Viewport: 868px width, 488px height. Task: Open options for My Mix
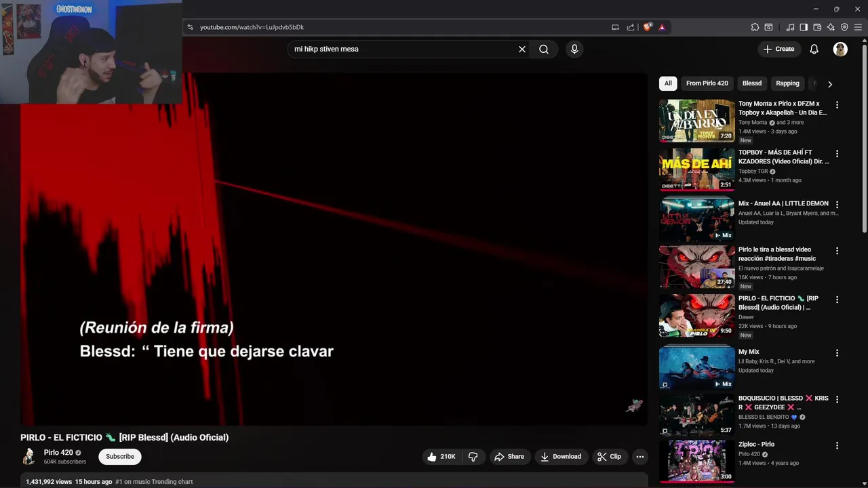pyautogui.click(x=837, y=353)
